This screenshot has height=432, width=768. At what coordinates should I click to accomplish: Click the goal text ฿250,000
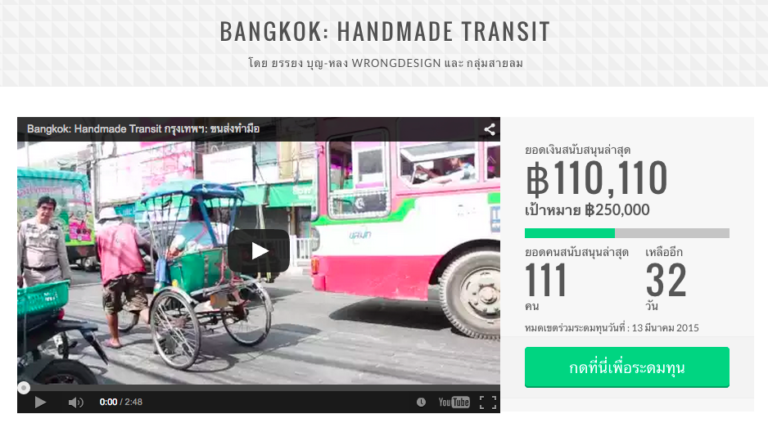pos(617,210)
